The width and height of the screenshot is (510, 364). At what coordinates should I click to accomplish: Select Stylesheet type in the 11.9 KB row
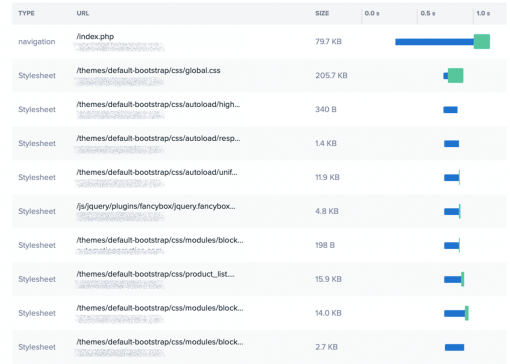pyautogui.click(x=37, y=177)
